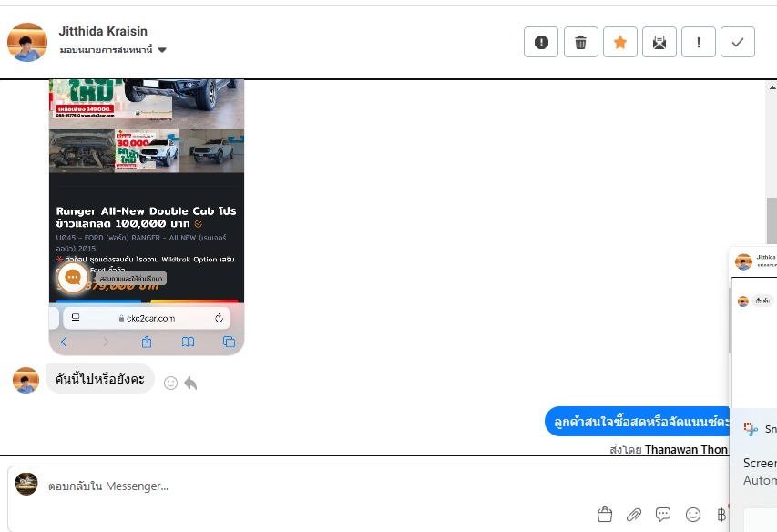Flag conversation as priority exclamation
This screenshot has height=532, width=777.
(x=699, y=42)
